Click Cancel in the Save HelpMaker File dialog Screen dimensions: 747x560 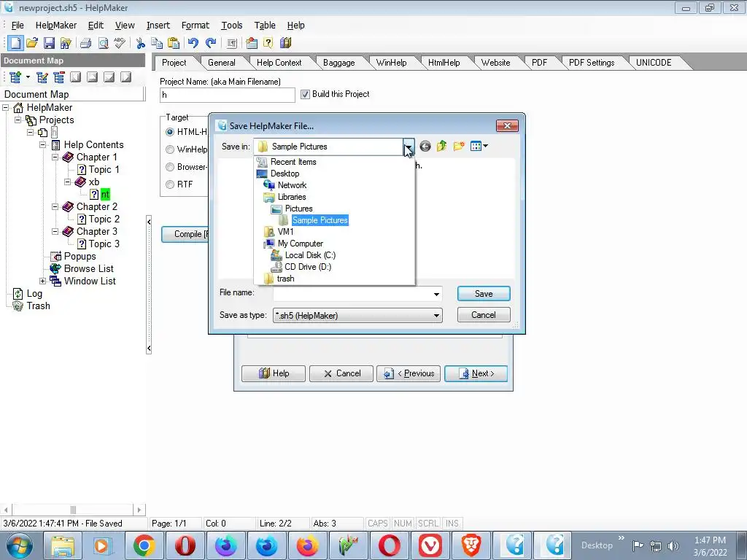coord(484,315)
